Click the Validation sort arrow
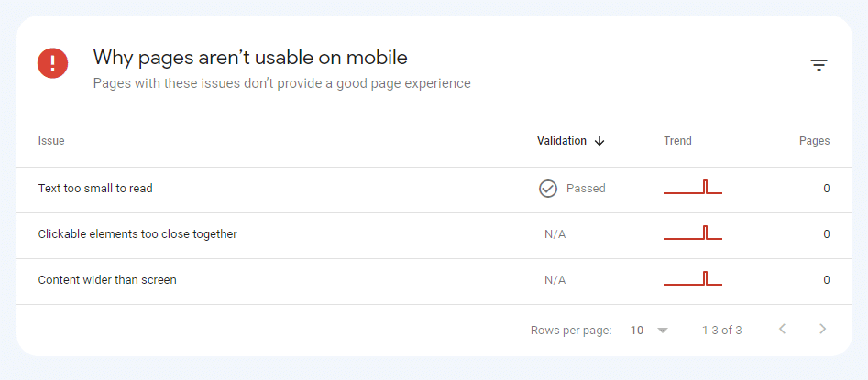The image size is (868, 380). click(x=599, y=141)
